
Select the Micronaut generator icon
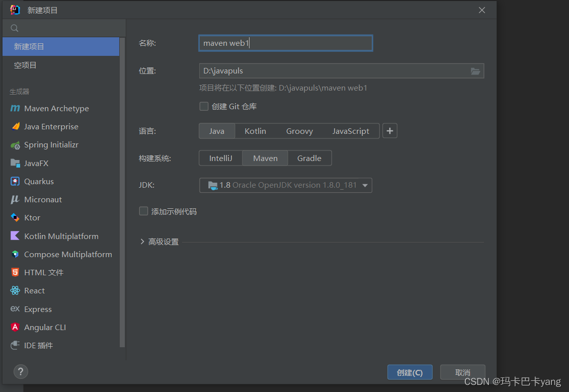[15, 199]
